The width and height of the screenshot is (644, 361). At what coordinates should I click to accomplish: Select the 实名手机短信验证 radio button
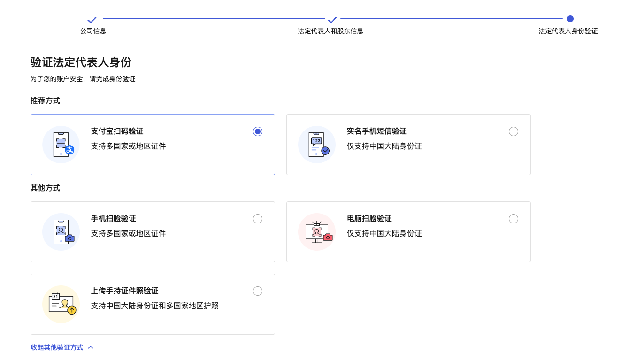click(x=514, y=131)
